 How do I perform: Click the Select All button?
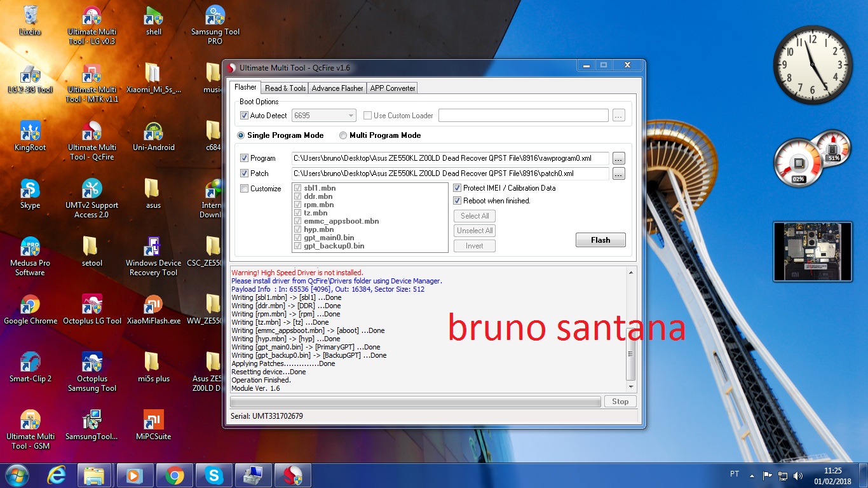pyautogui.click(x=475, y=216)
